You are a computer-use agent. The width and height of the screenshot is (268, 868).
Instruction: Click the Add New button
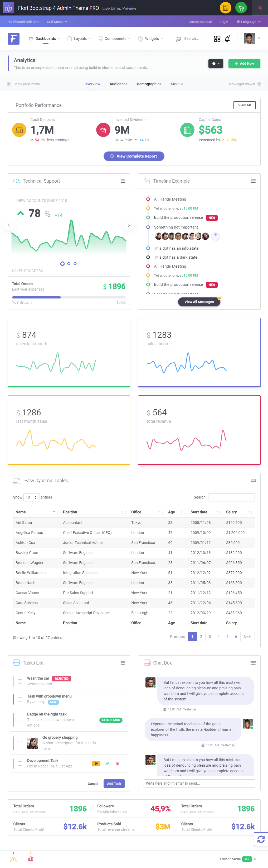244,63
